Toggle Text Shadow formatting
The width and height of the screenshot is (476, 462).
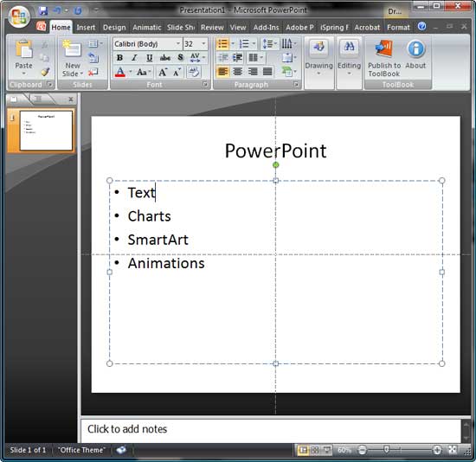coord(180,58)
